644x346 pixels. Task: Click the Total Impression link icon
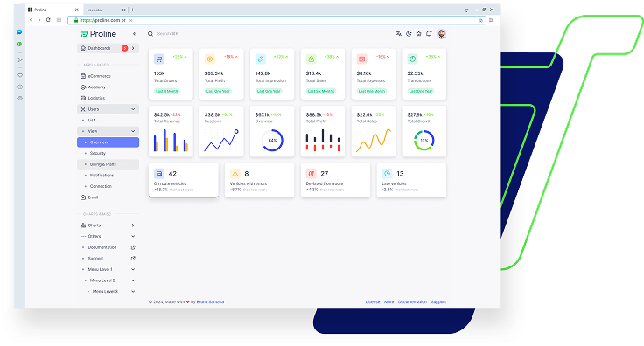click(261, 59)
